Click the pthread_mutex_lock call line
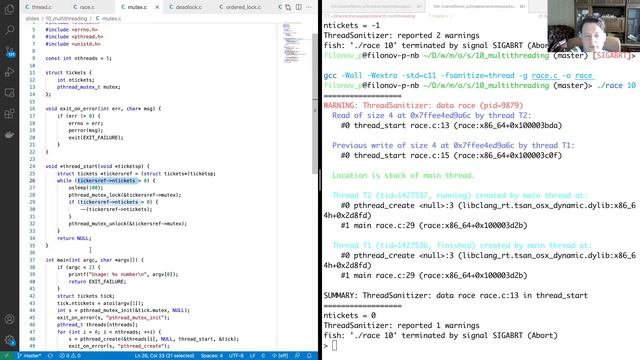Screen dimensions: 640x360 click(124, 195)
